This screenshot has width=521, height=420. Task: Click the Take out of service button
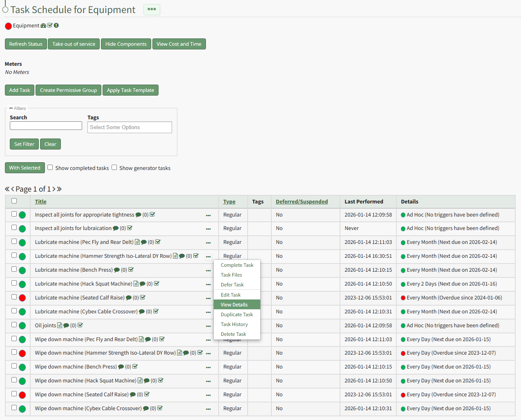point(74,44)
